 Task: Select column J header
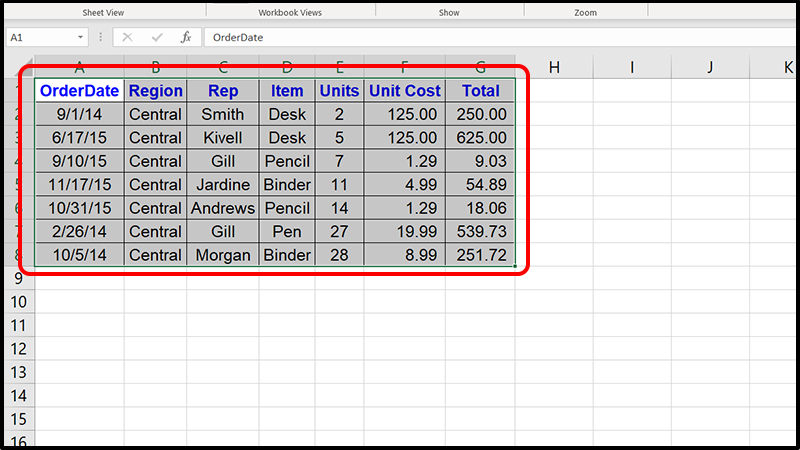coord(710,67)
